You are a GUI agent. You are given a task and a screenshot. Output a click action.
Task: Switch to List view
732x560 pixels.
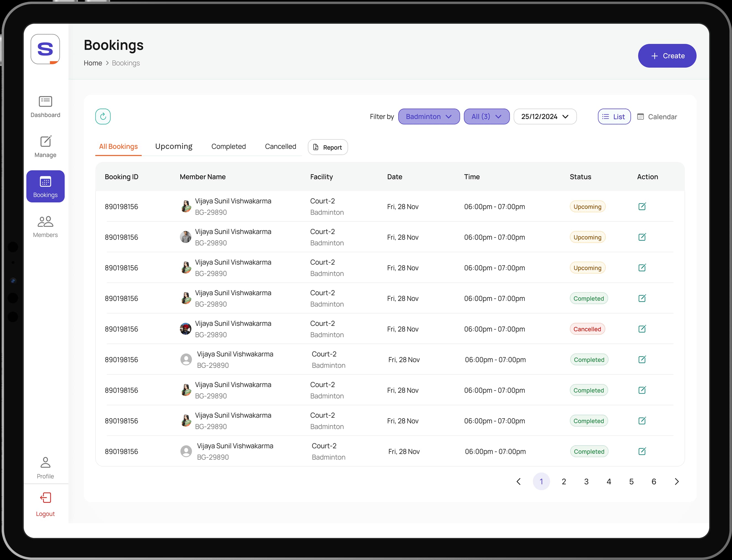pos(614,117)
